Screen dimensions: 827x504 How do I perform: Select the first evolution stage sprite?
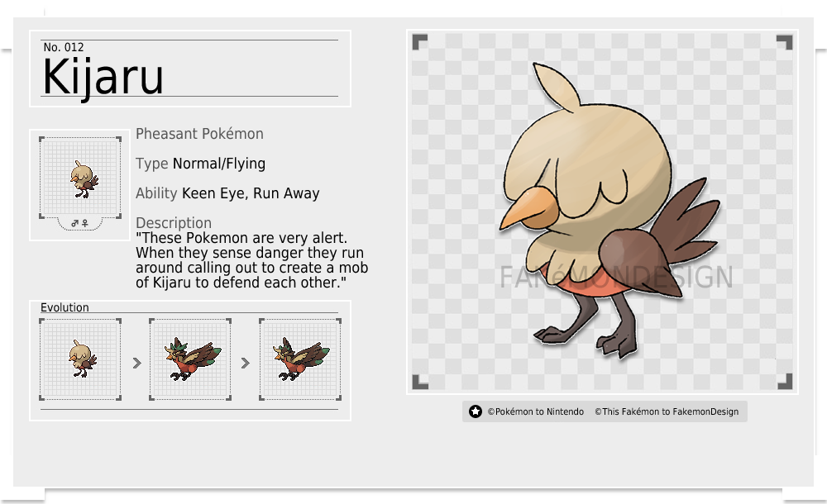tap(80, 359)
